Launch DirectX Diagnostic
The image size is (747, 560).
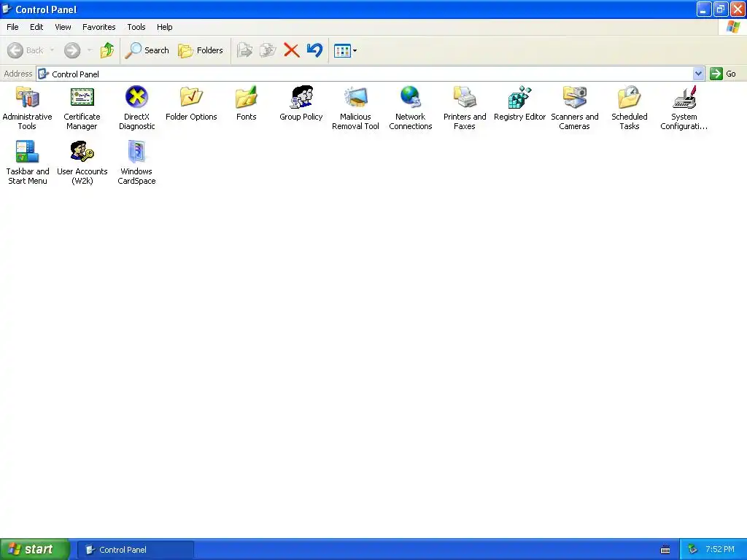[x=136, y=108]
